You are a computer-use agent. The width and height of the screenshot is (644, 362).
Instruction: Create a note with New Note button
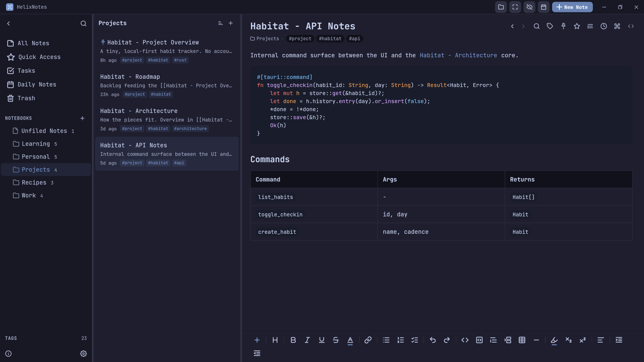coord(572,7)
